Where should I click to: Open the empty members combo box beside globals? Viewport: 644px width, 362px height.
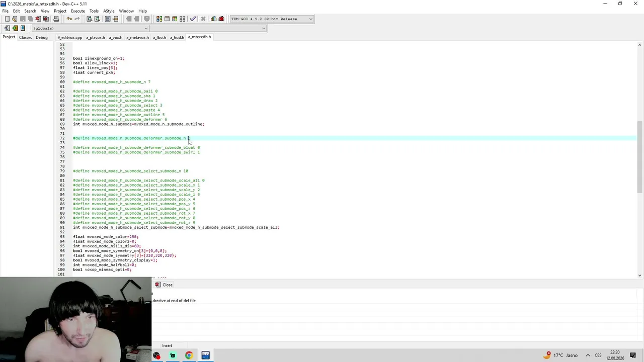click(x=208, y=29)
